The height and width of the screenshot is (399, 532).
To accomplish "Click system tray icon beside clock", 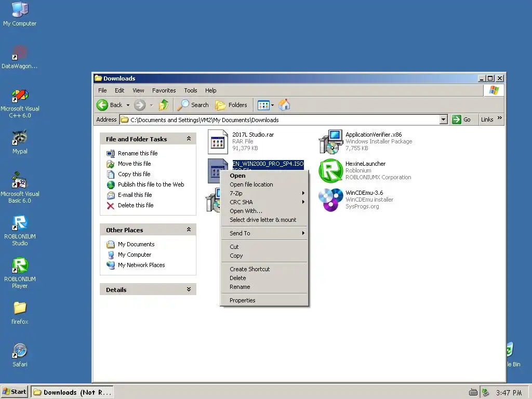I will [x=486, y=393].
